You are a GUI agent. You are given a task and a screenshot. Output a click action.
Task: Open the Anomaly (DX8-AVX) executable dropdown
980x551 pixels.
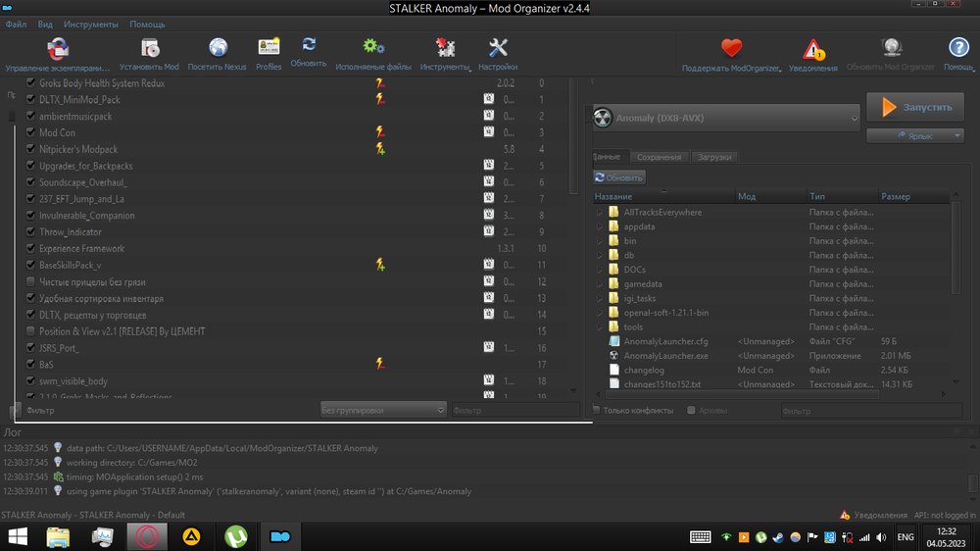tap(725, 118)
